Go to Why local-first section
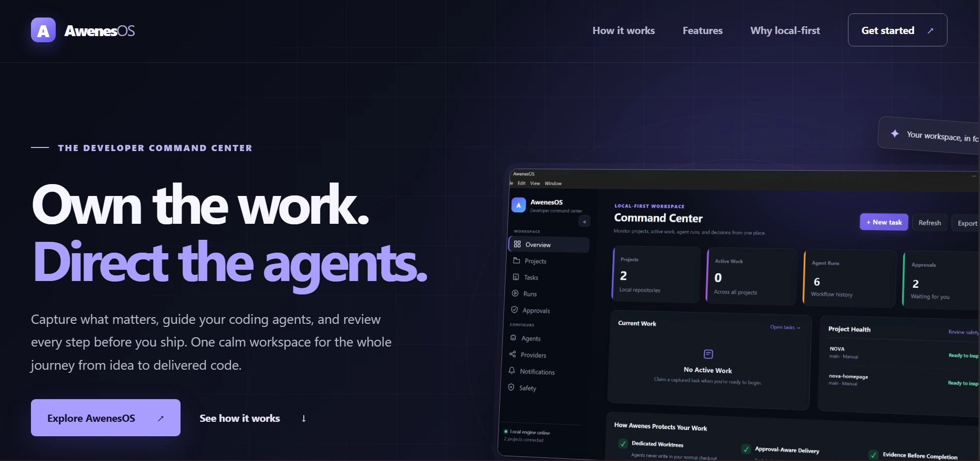This screenshot has width=980, height=461. pos(785,30)
